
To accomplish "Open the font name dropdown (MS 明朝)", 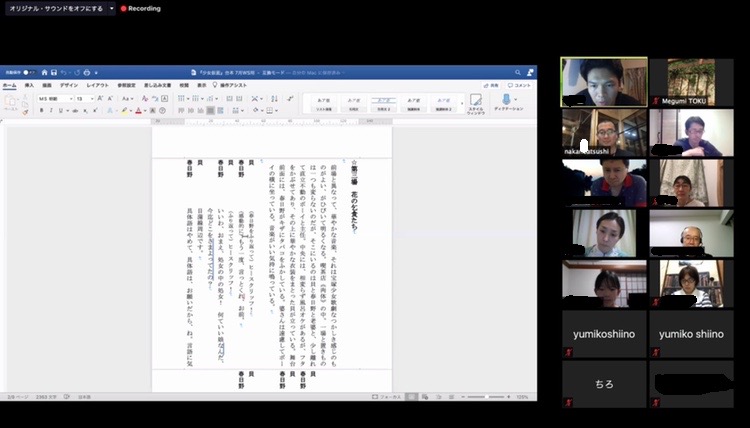I will coord(52,98).
